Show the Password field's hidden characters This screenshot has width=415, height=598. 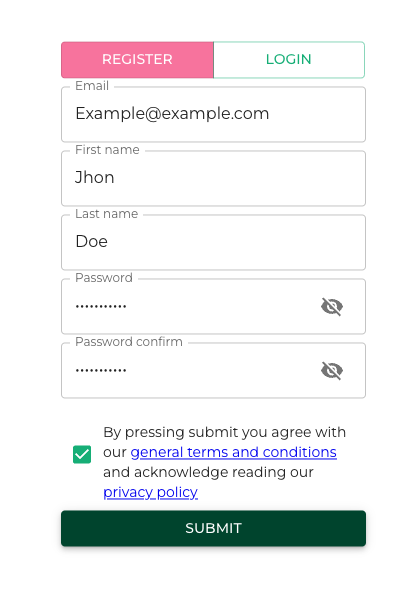(332, 307)
